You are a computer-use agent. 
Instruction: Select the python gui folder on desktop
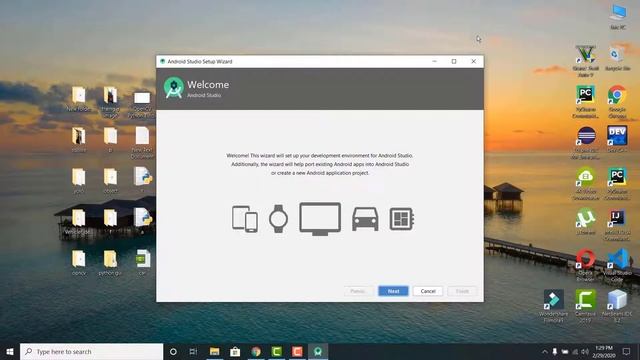110,263
